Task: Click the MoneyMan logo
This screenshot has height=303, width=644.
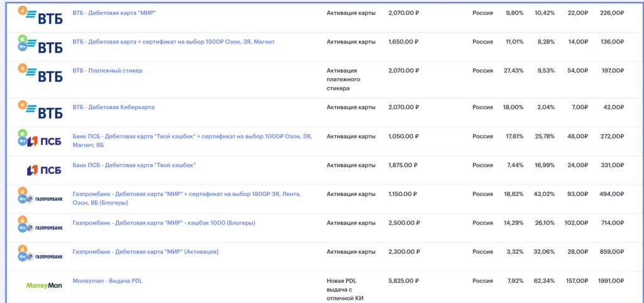Action: tap(43, 285)
